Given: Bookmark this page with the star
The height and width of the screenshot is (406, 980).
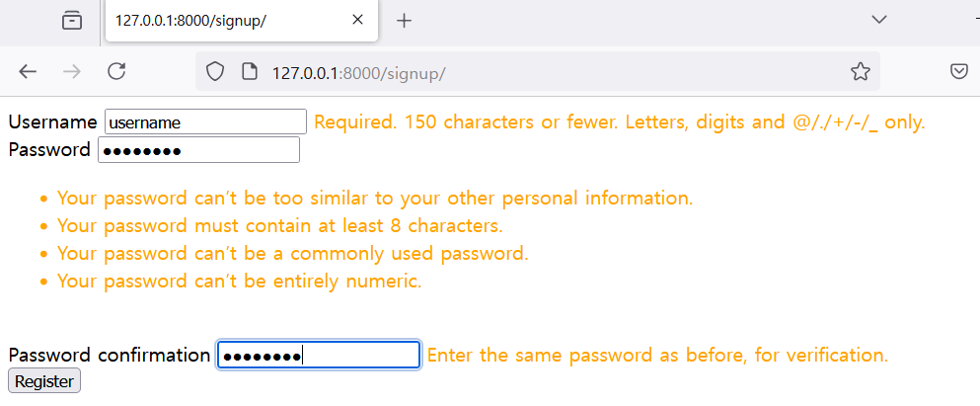Looking at the screenshot, I should coord(860,71).
